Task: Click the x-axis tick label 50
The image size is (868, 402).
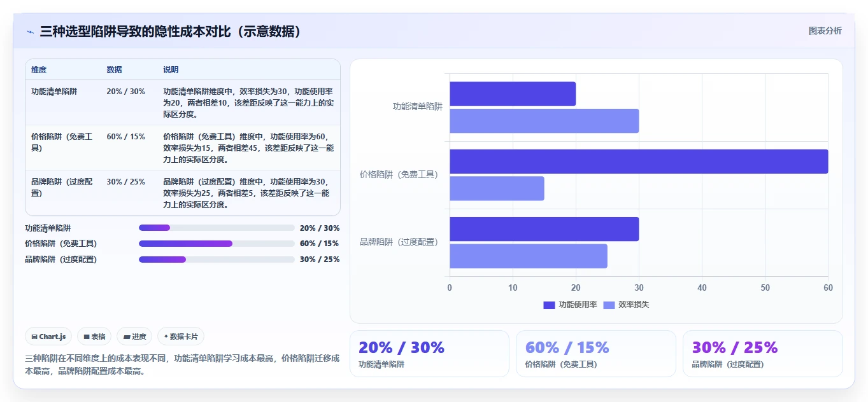Action: (765, 288)
